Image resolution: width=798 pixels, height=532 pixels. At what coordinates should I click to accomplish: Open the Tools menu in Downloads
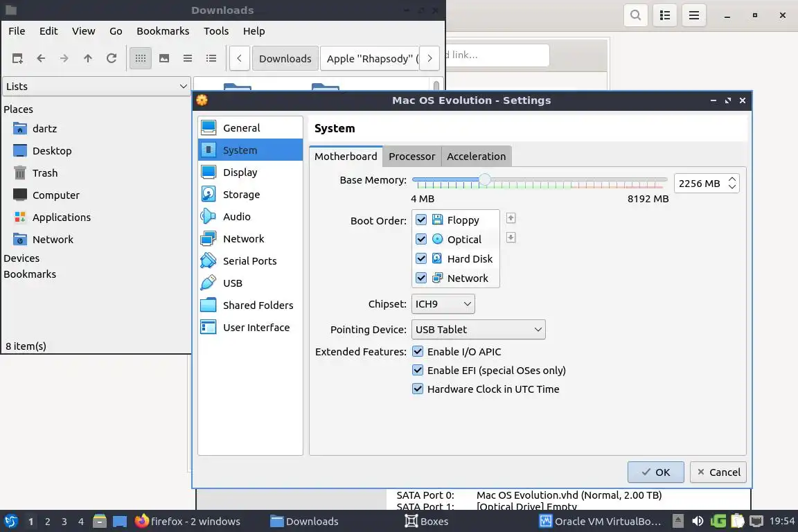pyautogui.click(x=216, y=31)
